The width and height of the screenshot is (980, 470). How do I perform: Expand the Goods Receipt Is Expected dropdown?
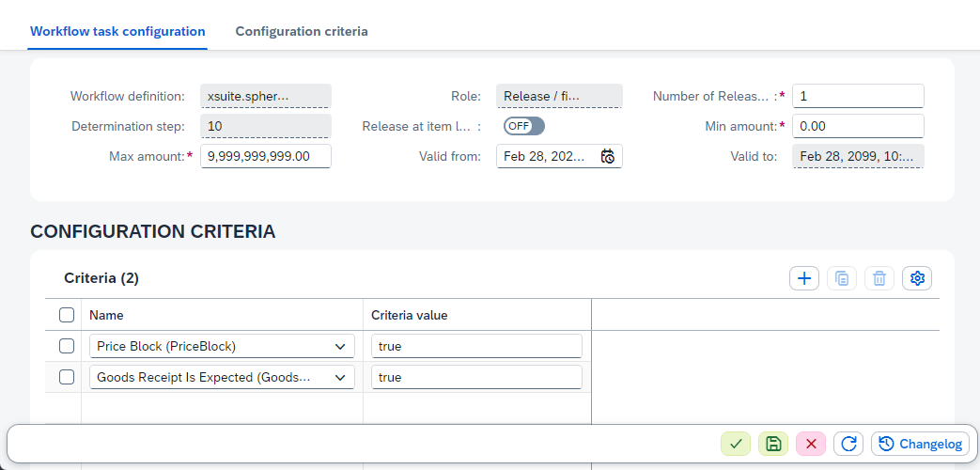[x=339, y=377]
